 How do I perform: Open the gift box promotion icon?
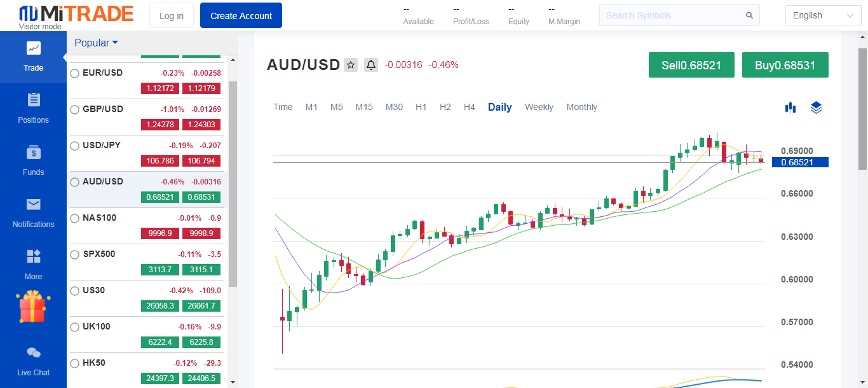click(x=34, y=307)
